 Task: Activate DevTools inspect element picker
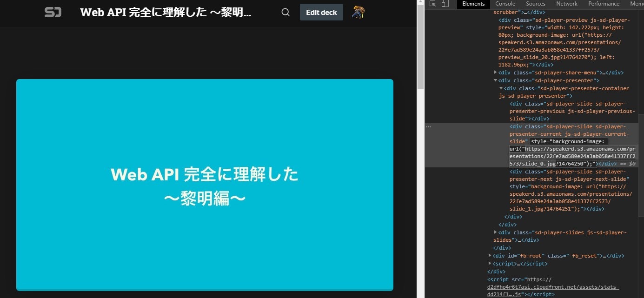[433, 4]
